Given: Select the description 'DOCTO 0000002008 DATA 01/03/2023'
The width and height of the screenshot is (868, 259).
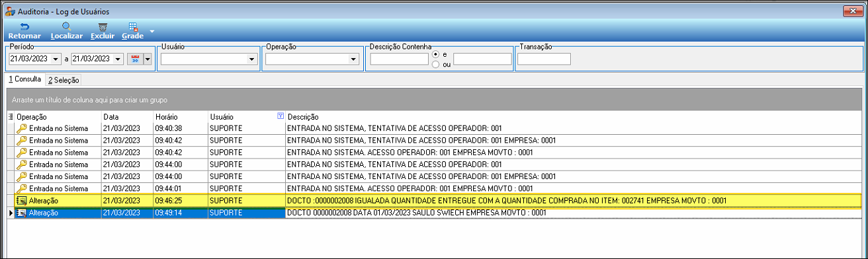Looking at the screenshot, I should coord(573,213).
